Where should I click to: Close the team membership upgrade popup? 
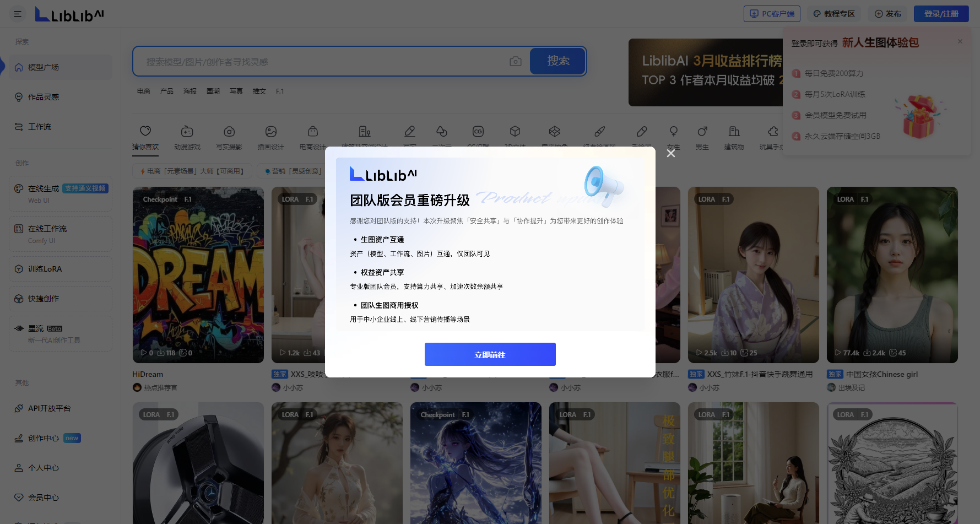point(670,154)
